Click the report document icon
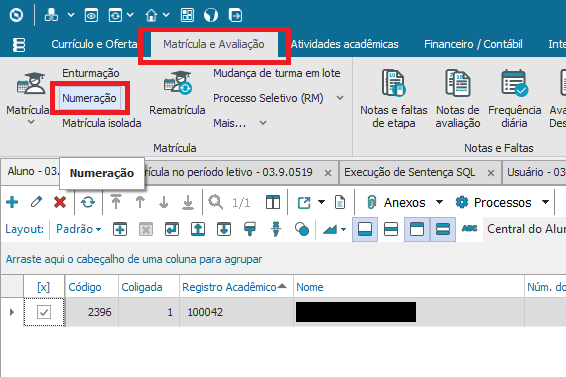566x377 pixels. (x=340, y=202)
